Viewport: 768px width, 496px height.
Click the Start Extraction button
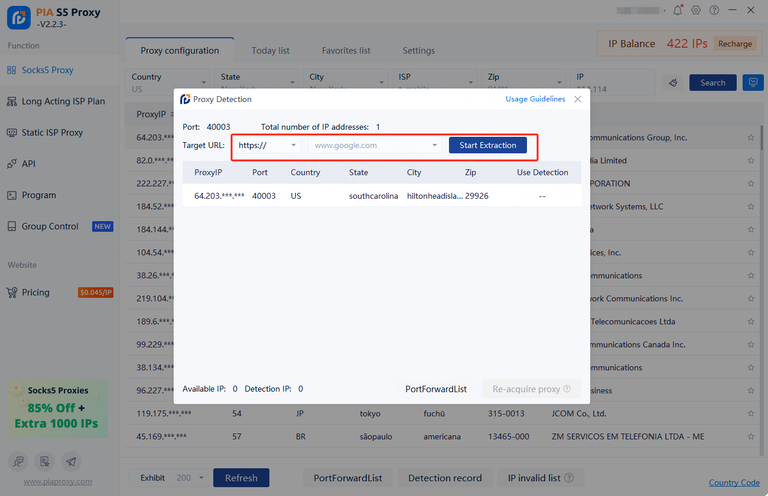click(x=488, y=145)
